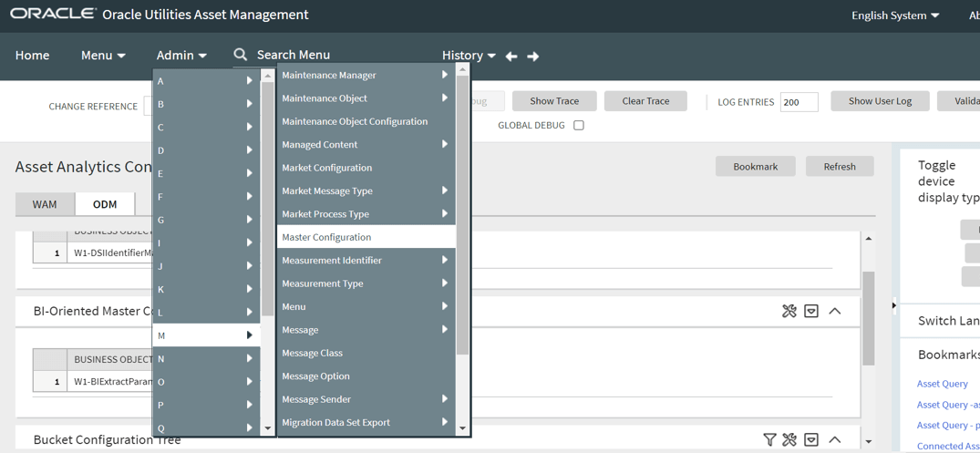Screen dimensions: 980x453
Task: Open the English System dropdown
Action: click(x=895, y=15)
